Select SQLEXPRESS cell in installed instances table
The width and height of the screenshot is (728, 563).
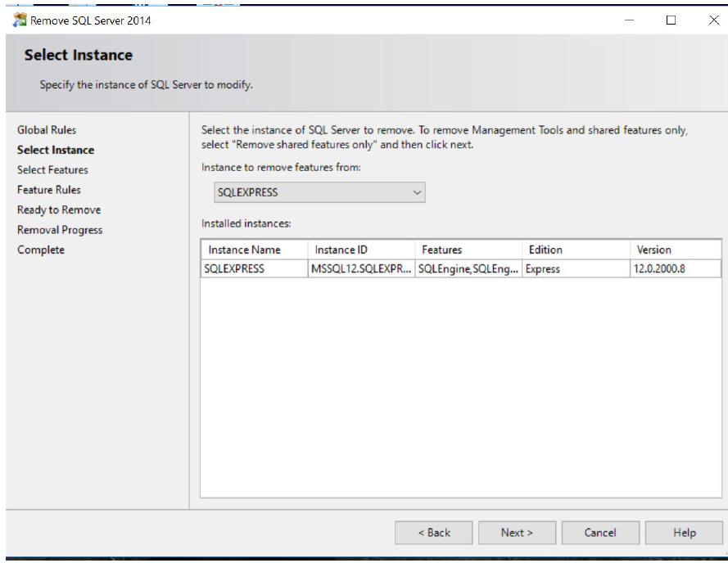tap(255, 268)
